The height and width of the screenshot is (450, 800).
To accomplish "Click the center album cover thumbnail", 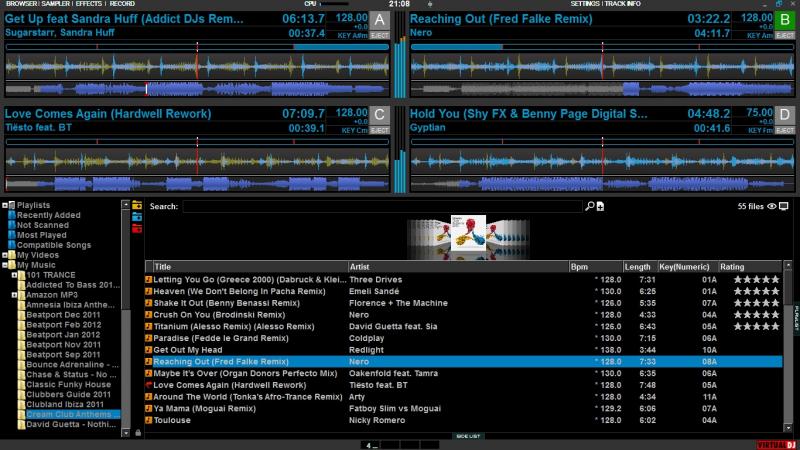I will point(468,233).
